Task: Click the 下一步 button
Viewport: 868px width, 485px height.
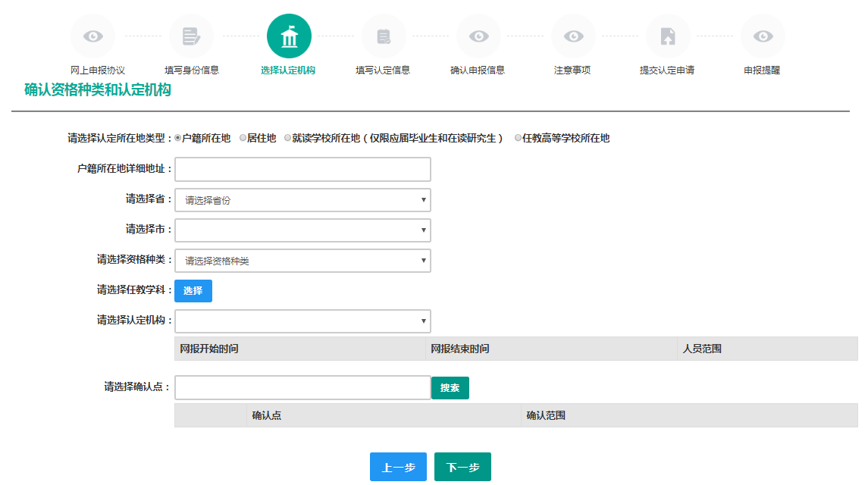Action: 462,467
